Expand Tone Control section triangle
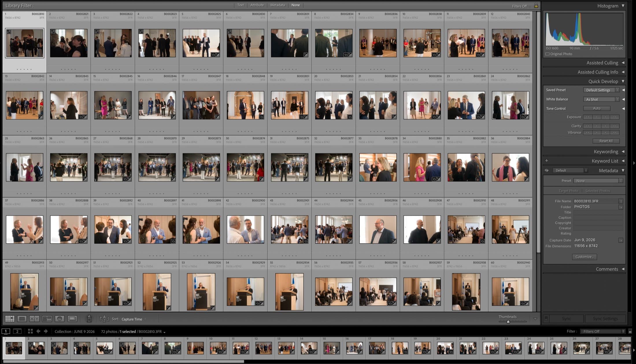This screenshot has width=636, height=364. click(x=623, y=109)
